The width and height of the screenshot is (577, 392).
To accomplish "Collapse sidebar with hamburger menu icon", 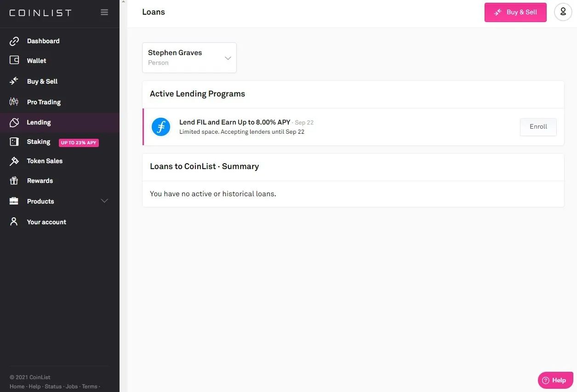I will pyautogui.click(x=104, y=12).
